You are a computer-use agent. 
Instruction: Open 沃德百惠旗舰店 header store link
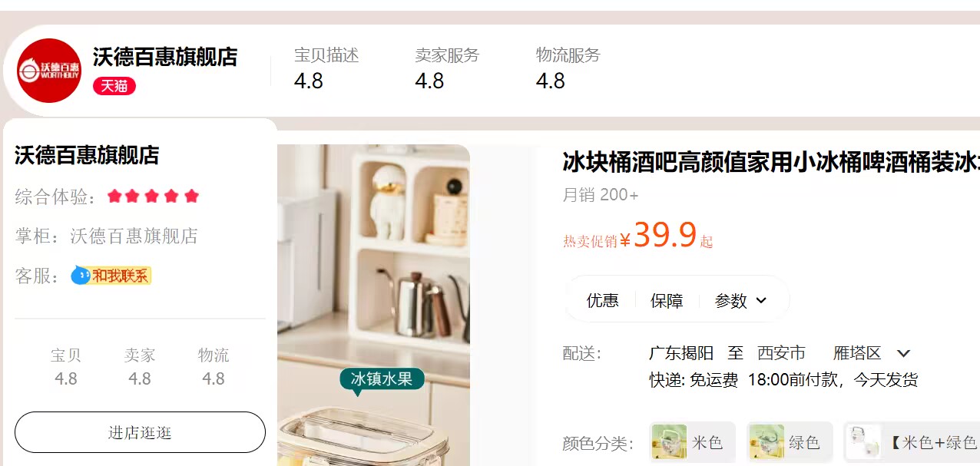coord(165,57)
